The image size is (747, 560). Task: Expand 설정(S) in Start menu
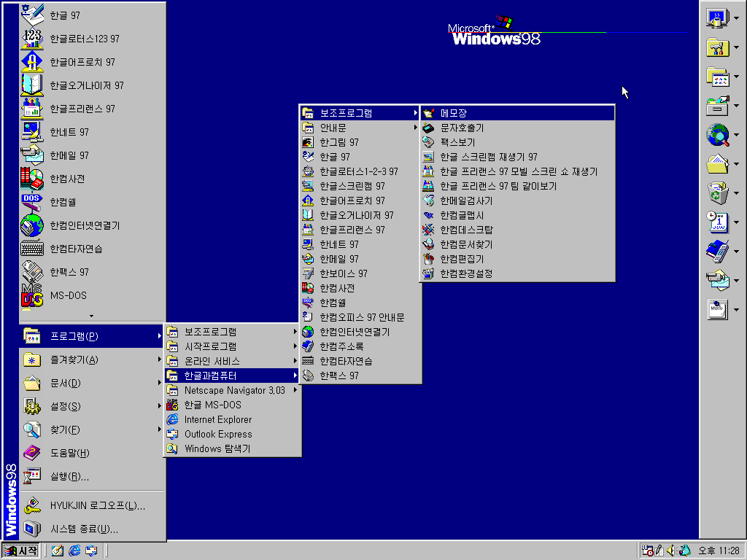(x=93, y=406)
